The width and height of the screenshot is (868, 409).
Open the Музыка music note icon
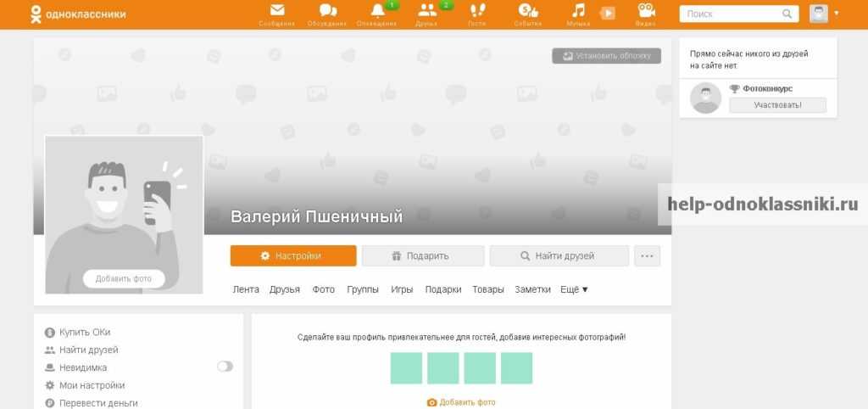pyautogui.click(x=578, y=12)
